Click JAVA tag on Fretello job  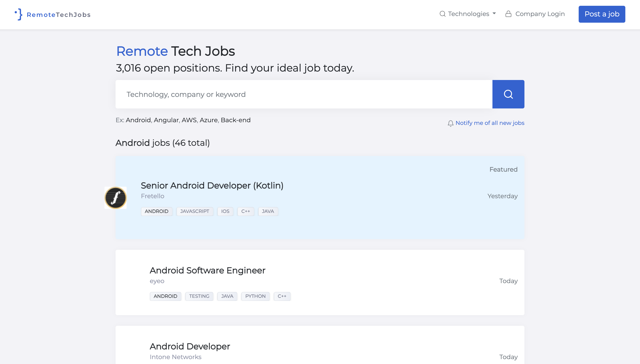268,211
